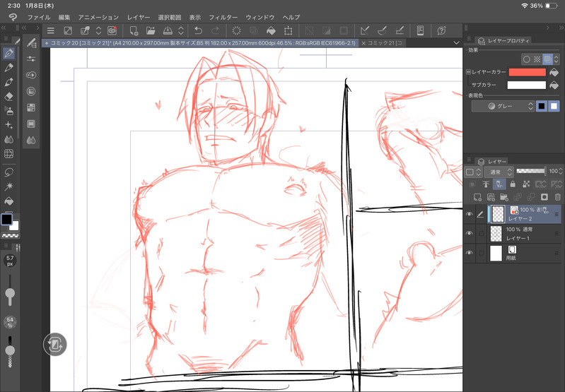Select the Airbrush spray tool
The image size is (565, 392).
[x=9, y=110]
